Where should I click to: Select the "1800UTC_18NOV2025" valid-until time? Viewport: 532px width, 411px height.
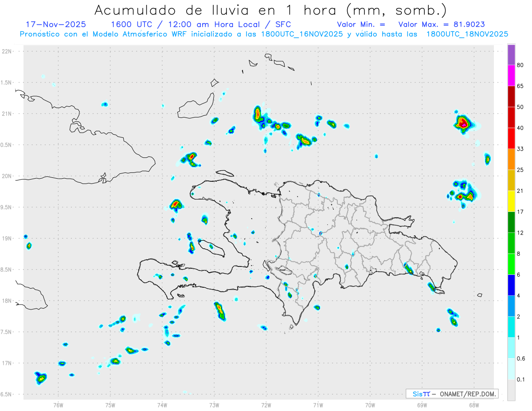coord(467,34)
